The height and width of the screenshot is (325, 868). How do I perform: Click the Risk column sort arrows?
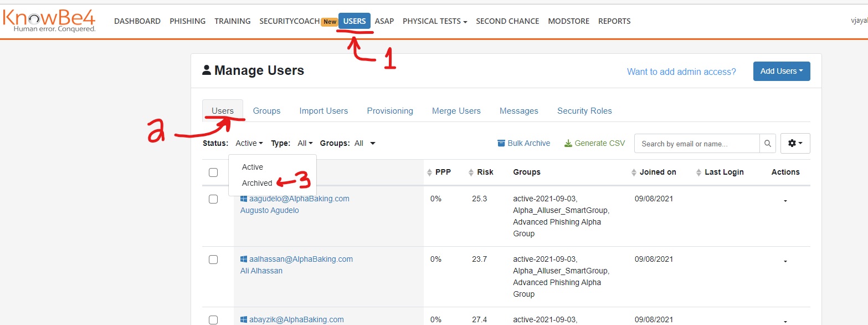471,172
